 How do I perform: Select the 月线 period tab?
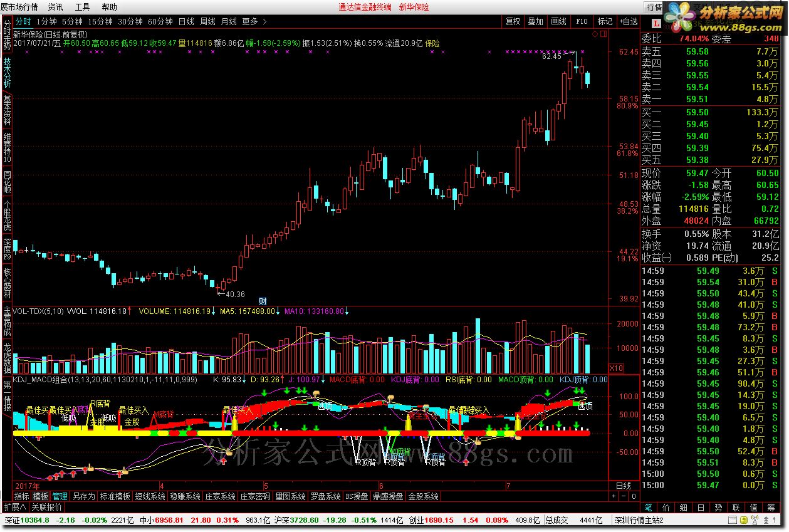pos(229,21)
